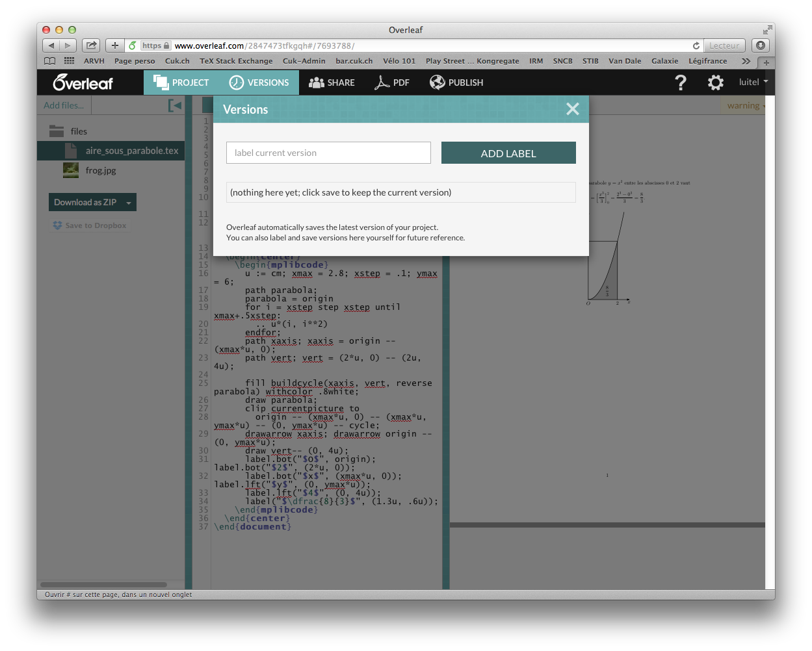This screenshot has width=812, height=651.
Task: Click the "path parabola;" code line
Action: point(281,290)
